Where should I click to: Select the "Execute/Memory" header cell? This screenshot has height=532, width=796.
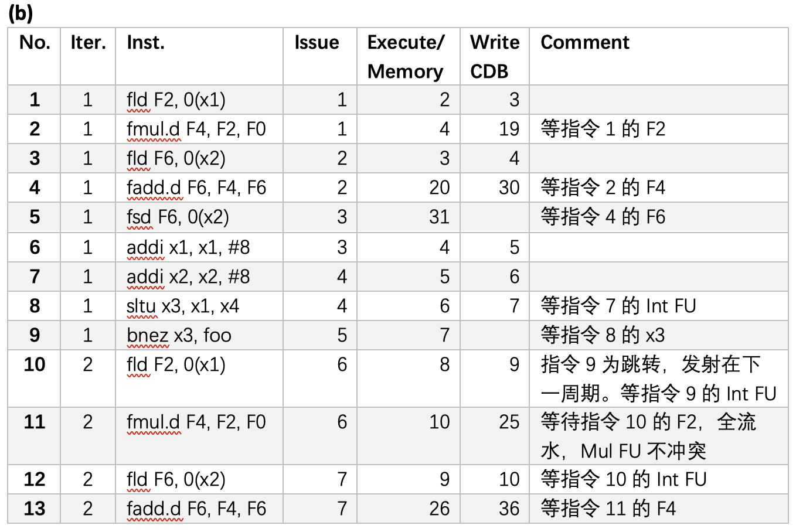[x=406, y=56]
